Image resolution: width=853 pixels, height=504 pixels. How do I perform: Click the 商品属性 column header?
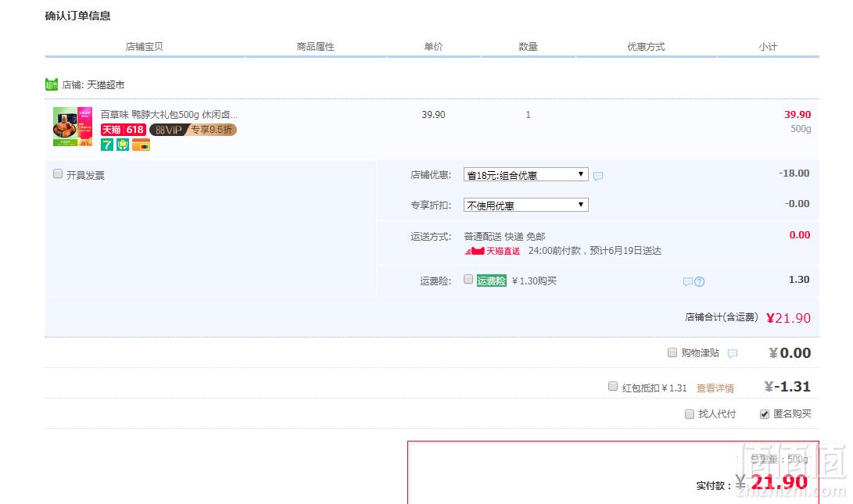pyautogui.click(x=316, y=47)
